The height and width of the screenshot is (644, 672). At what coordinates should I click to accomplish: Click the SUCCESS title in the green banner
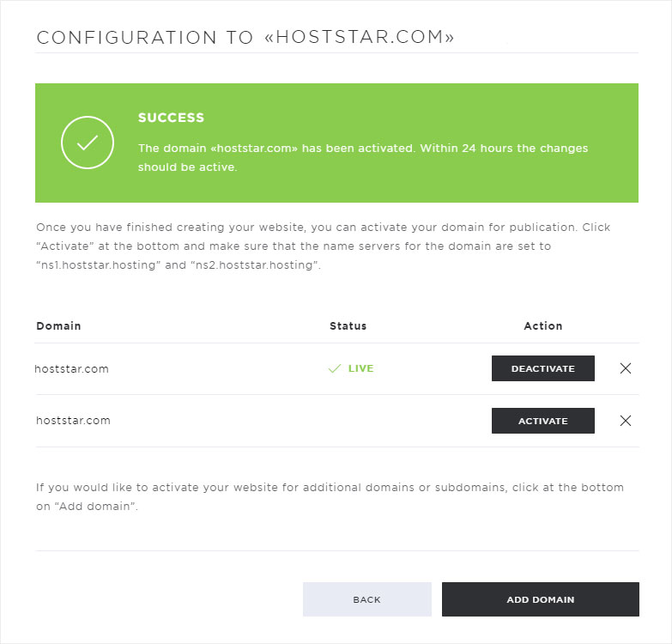coord(171,118)
